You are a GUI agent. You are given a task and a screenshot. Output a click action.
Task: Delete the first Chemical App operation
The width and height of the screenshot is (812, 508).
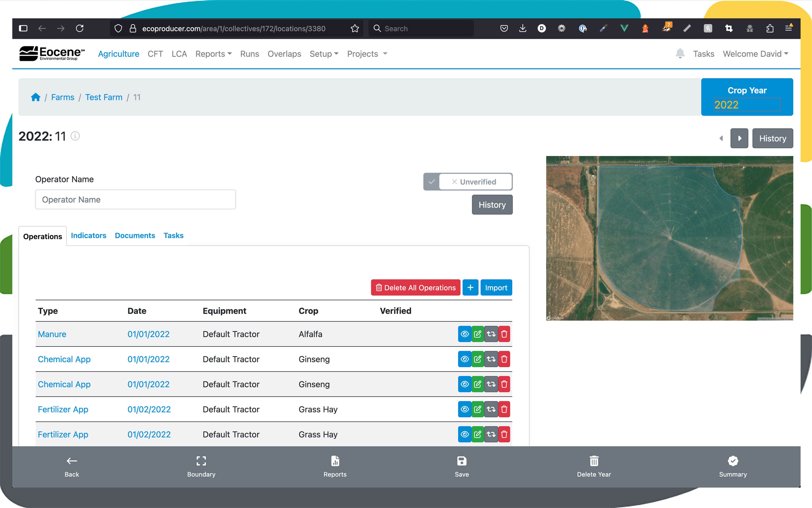pyautogui.click(x=504, y=359)
